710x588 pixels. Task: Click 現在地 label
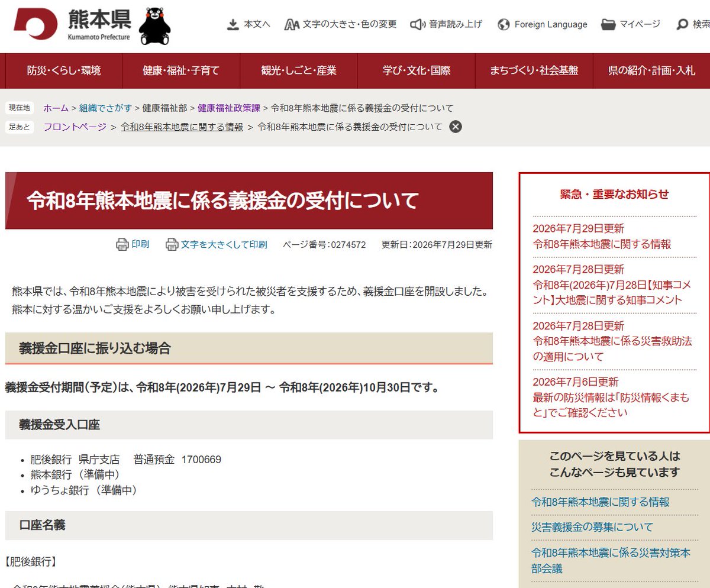pyautogui.click(x=20, y=108)
